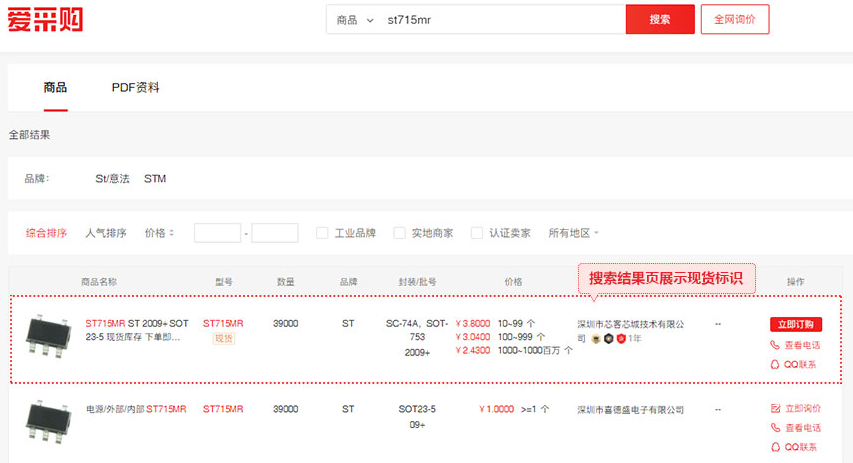The width and height of the screenshot is (853, 463).
Task: Open the second ST715MR chip thumbnail
Action: click(48, 422)
